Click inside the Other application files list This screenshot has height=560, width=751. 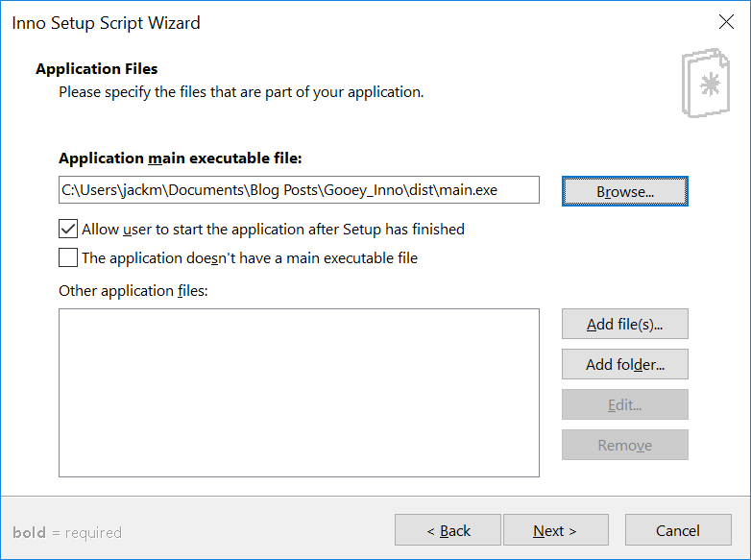coord(299,393)
